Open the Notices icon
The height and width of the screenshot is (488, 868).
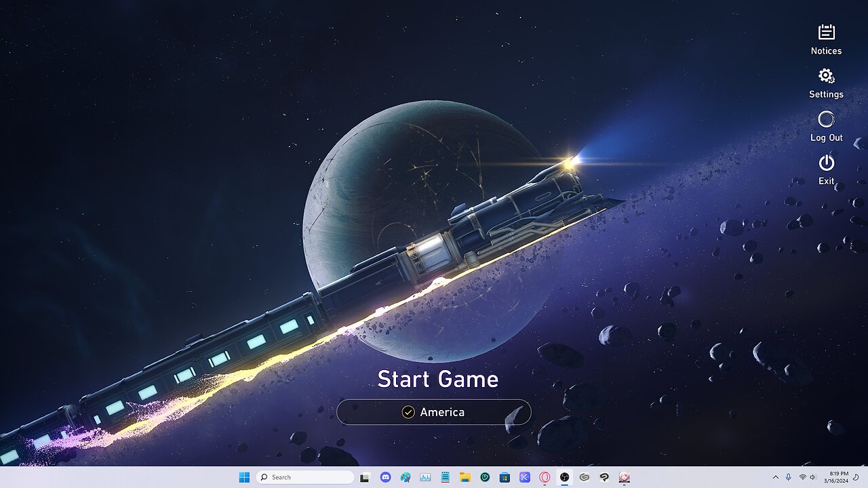point(826,32)
